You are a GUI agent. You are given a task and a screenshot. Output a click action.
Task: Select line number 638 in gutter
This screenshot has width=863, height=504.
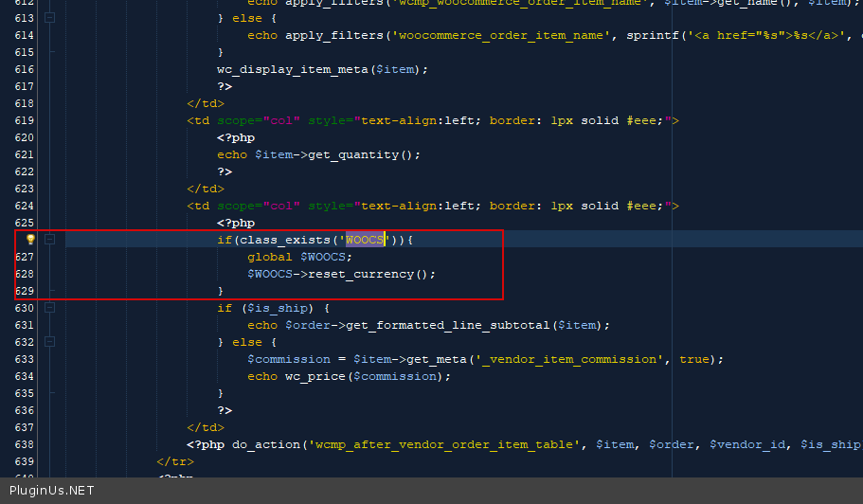[25, 444]
